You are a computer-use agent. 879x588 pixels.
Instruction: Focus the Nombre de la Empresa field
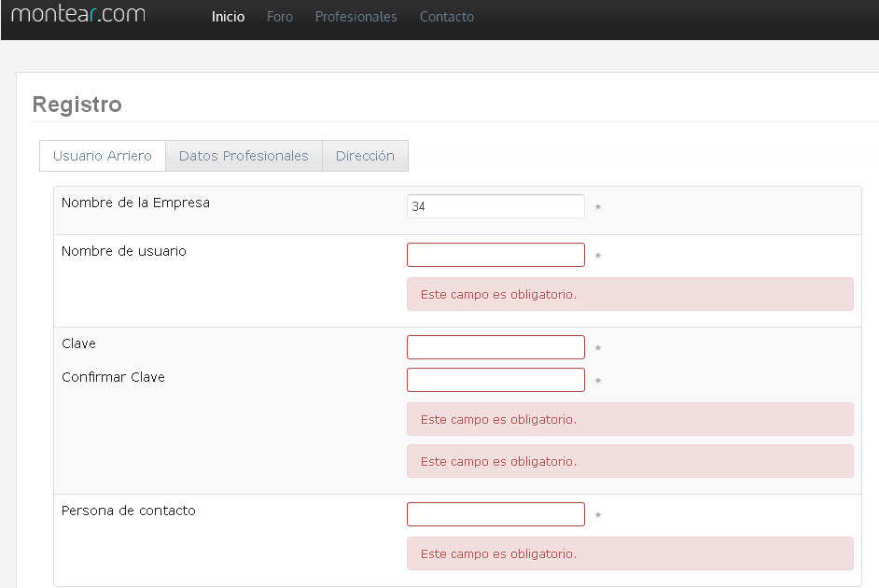coord(495,206)
